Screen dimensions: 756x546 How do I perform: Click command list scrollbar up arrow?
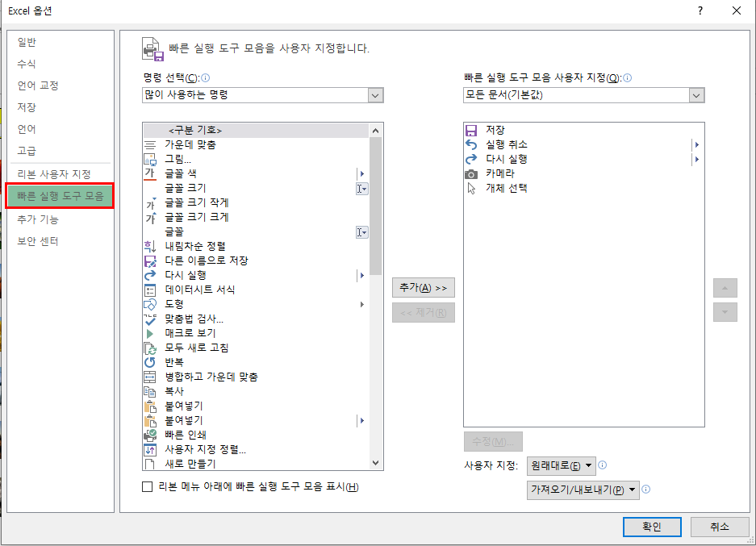[x=376, y=131]
